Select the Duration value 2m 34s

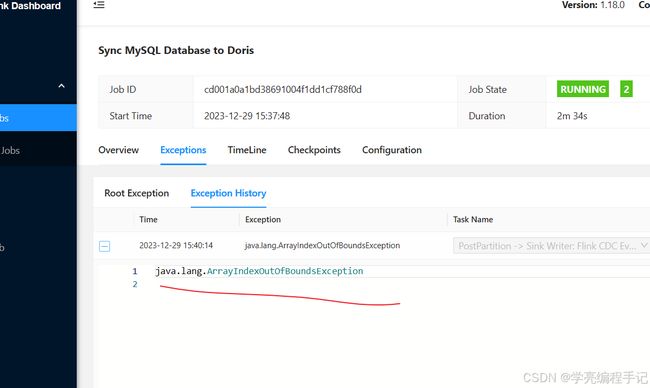tap(572, 116)
